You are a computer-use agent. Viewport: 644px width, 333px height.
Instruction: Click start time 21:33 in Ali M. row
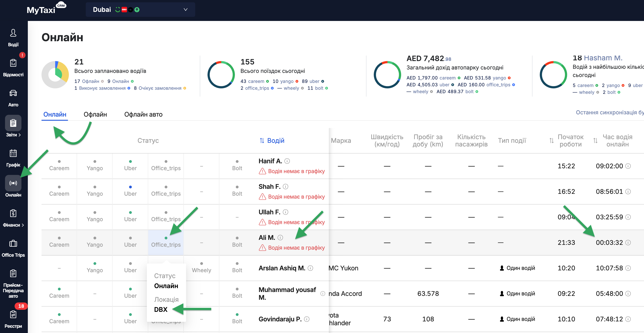pos(566,242)
